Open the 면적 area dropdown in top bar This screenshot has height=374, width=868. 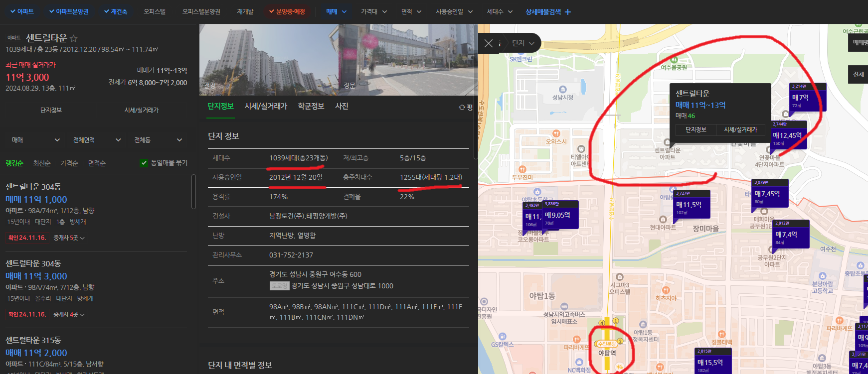click(411, 11)
